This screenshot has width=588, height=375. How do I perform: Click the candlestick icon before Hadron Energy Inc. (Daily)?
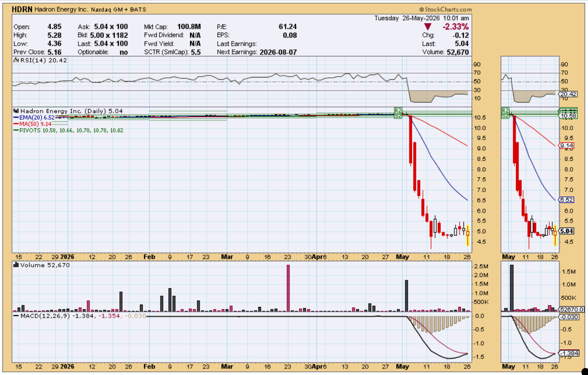[x=16, y=111]
